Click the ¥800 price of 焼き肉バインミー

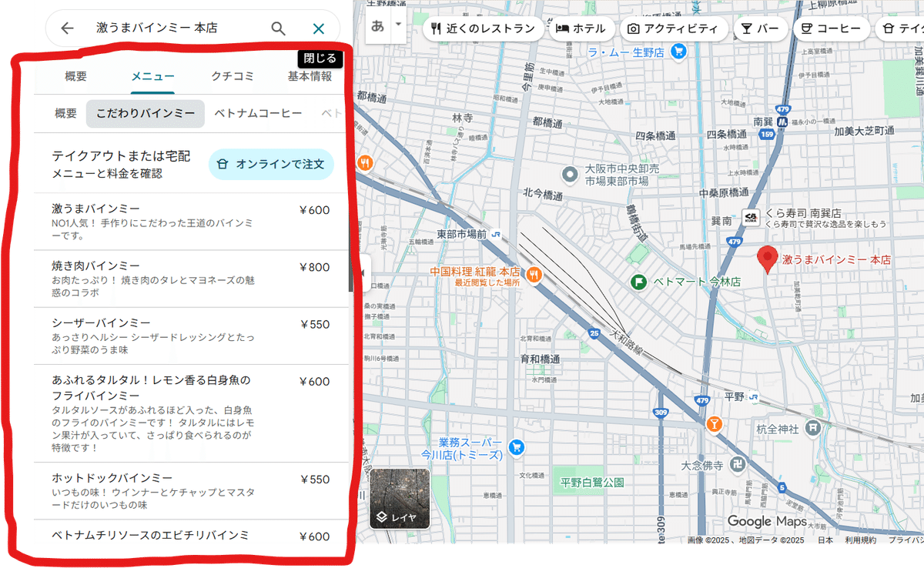point(314,267)
